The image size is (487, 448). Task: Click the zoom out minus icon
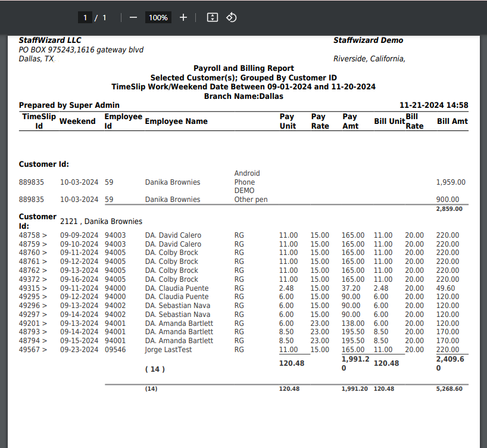click(133, 18)
